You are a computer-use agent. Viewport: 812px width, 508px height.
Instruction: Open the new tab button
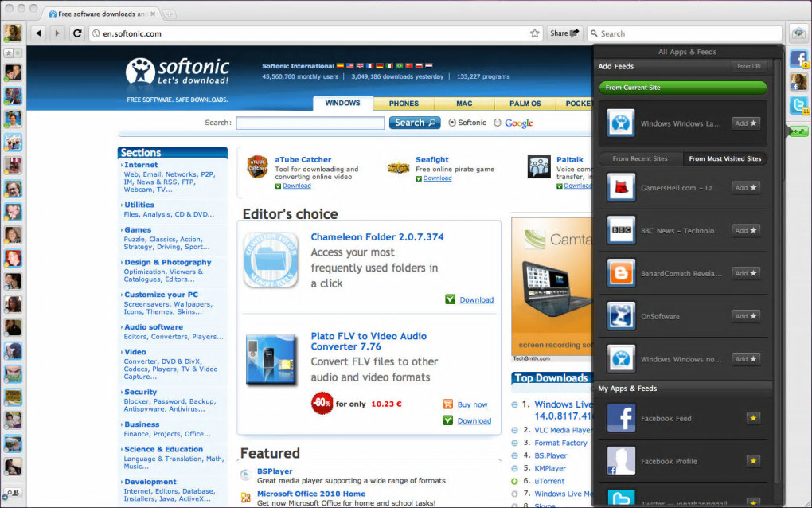point(170,14)
